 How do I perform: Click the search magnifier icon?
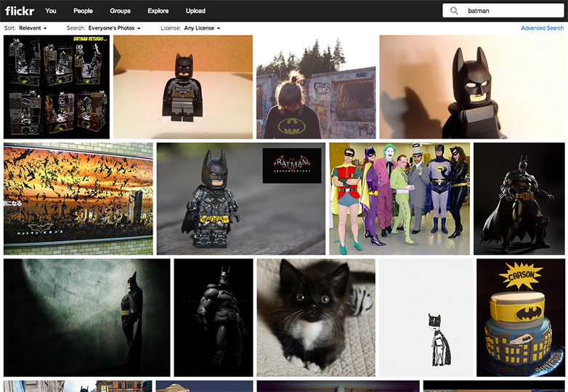(454, 11)
